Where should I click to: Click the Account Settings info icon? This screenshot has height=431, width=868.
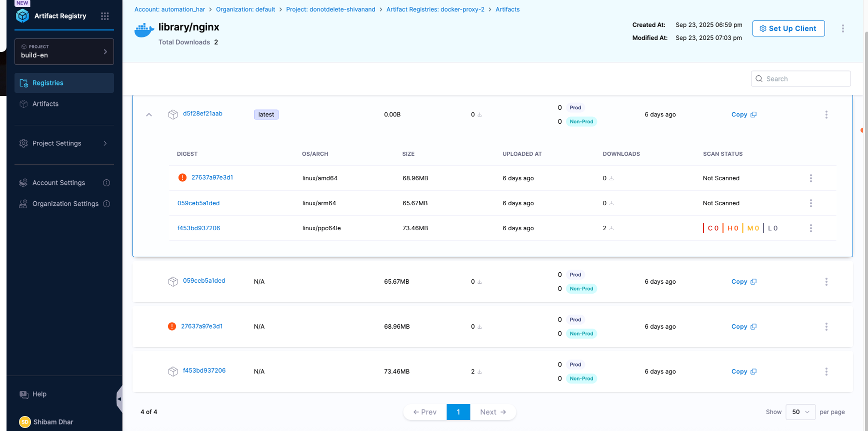[106, 183]
